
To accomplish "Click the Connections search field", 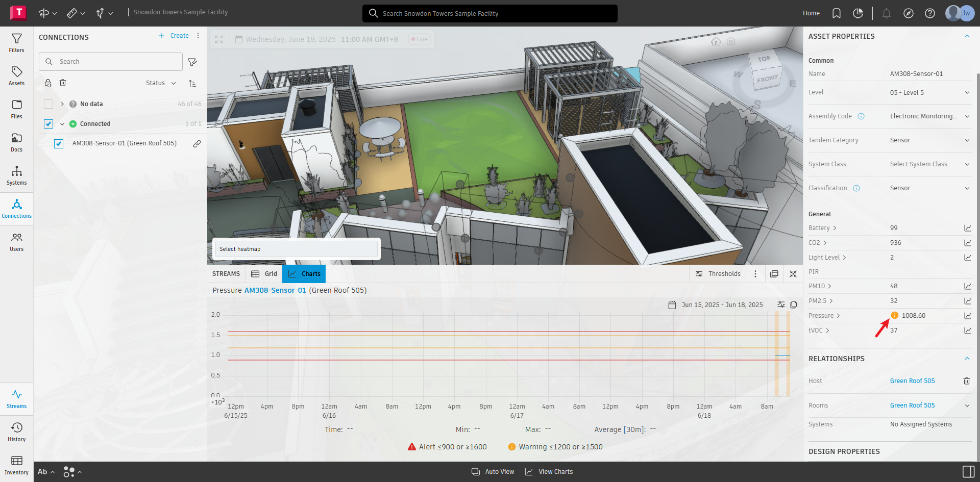I will 111,62.
